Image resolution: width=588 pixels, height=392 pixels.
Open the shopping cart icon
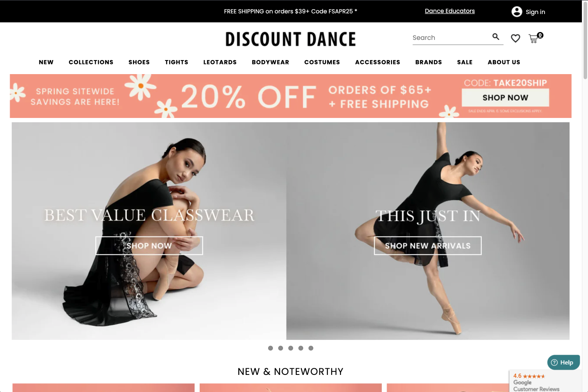coord(534,39)
